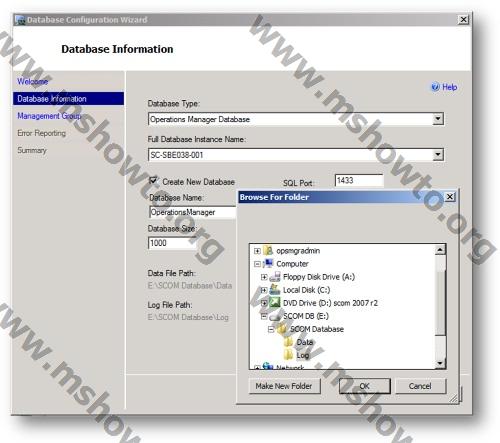Select SCOM DB (E:) drive icon
Image resolution: width=500 pixels, height=443 pixels.
pyautogui.click(x=275, y=316)
